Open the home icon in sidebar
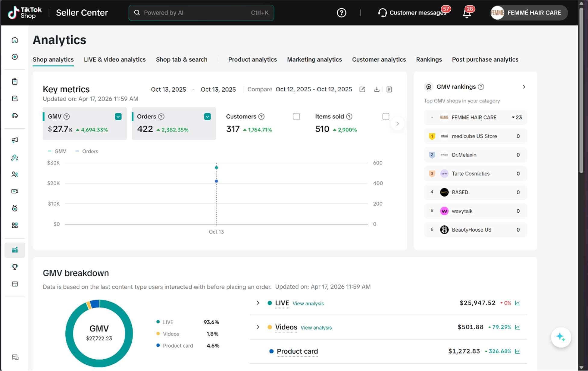The image size is (588, 371). (14, 40)
